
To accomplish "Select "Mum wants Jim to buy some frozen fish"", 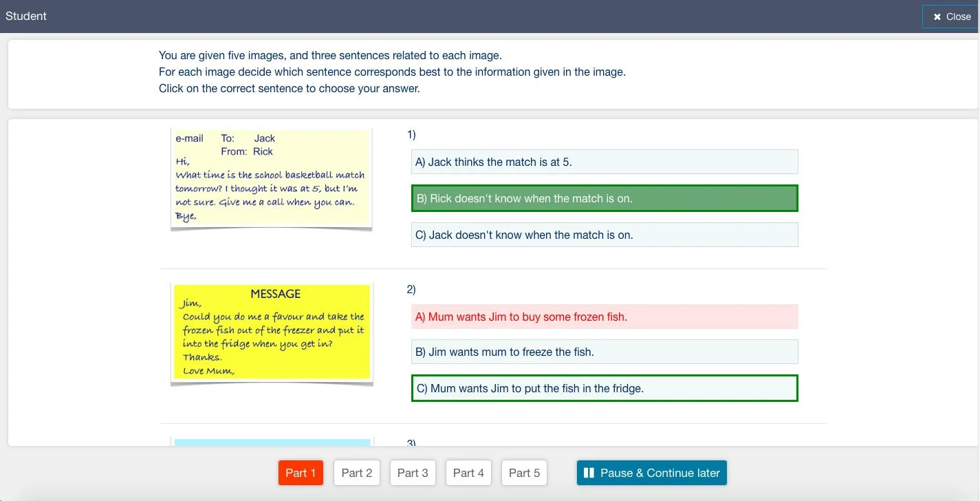I will [604, 317].
